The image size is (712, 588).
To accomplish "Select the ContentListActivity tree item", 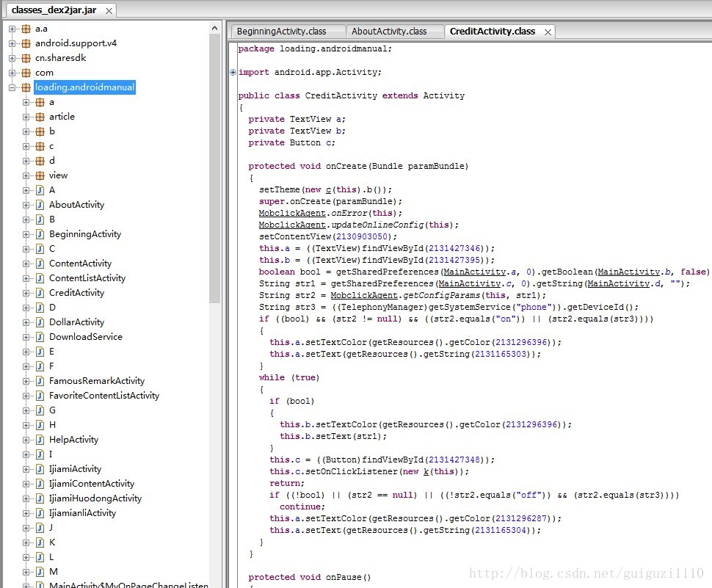I will click(87, 278).
